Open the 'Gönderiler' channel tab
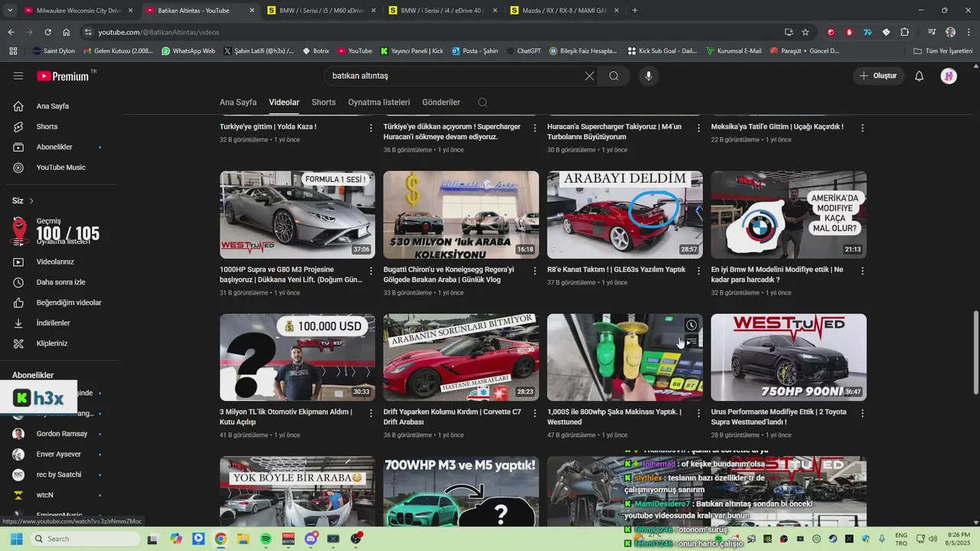 [441, 103]
